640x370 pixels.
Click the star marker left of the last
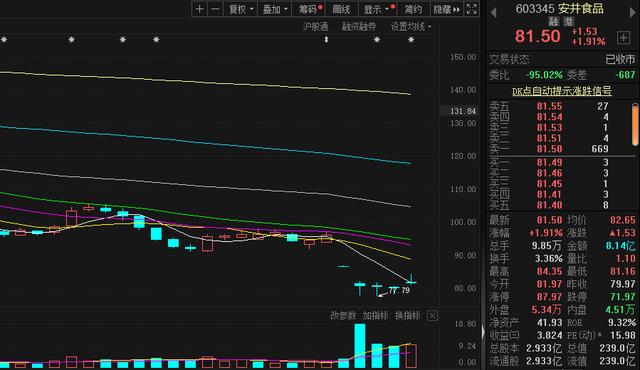[377, 40]
